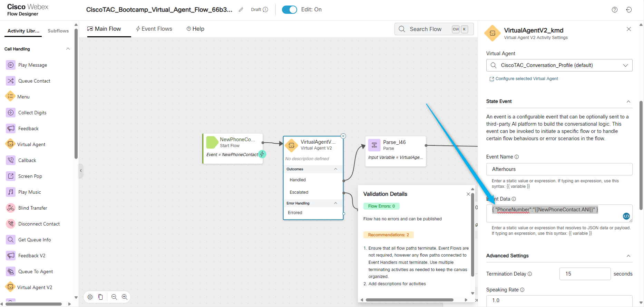The width and height of the screenshot is (644, 307).
Task: Open the Virtual Agent profile dropdown
Action: [559, 65]
